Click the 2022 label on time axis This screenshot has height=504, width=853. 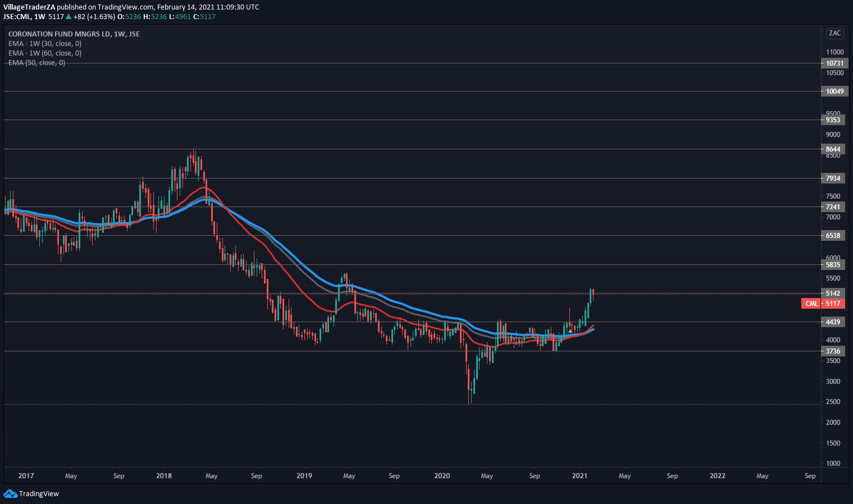point(717,476)
